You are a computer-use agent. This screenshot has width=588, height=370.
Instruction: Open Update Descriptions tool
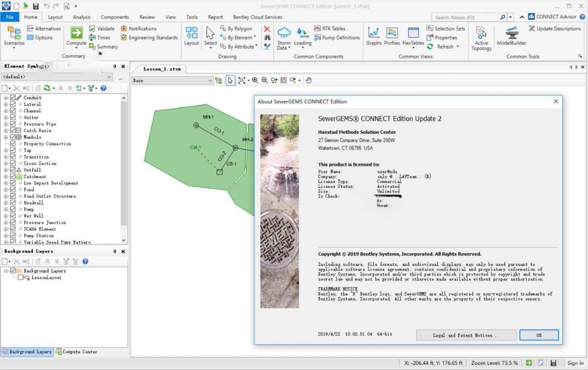tap(555, 28)
